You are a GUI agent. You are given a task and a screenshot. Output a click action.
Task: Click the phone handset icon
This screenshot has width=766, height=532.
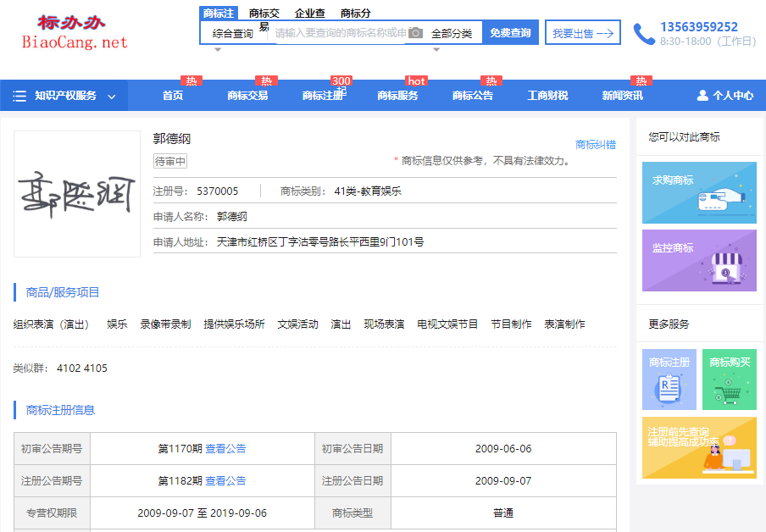tap(643, 34)
